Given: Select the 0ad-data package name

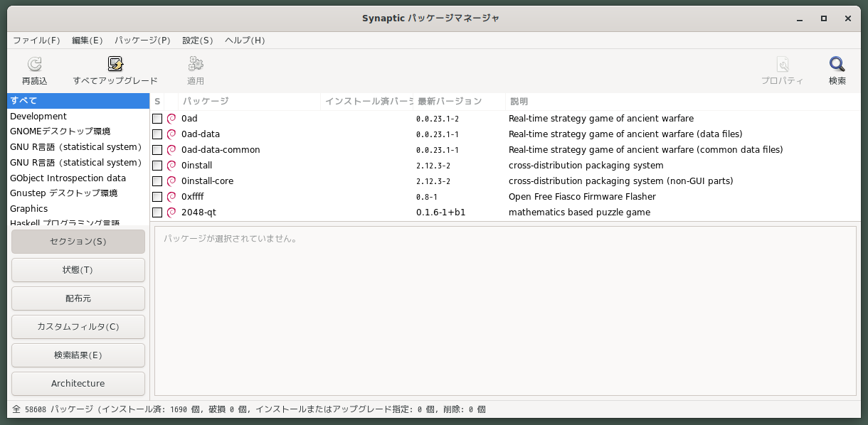Looking at the screenshot, I should click(201, 134).
